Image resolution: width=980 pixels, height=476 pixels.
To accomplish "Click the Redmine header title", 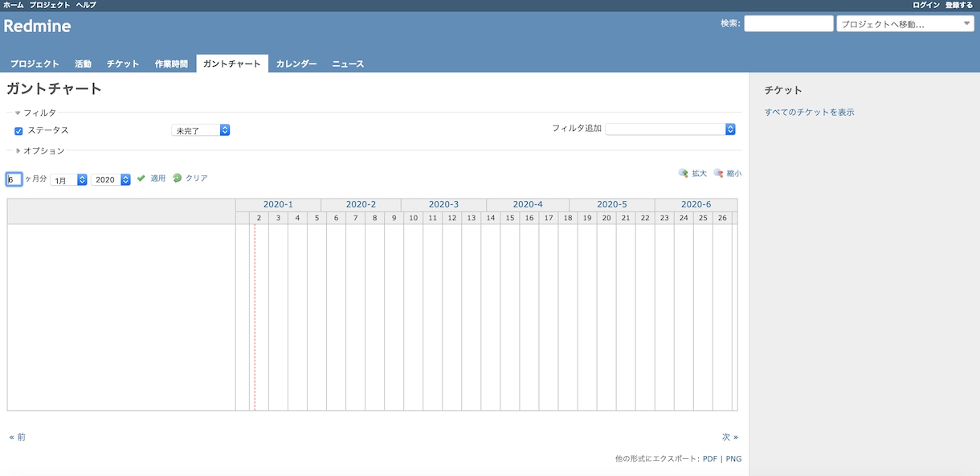I will point(37,27).
